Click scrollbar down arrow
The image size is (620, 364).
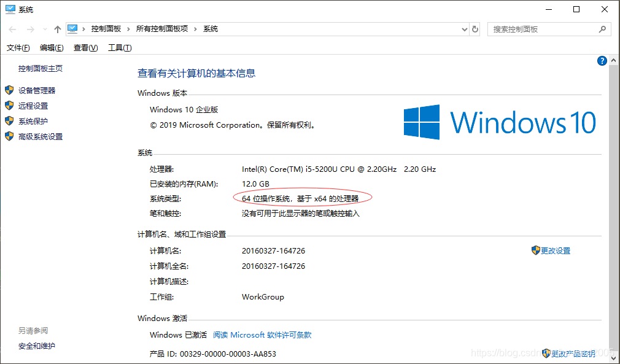point(613,358)
